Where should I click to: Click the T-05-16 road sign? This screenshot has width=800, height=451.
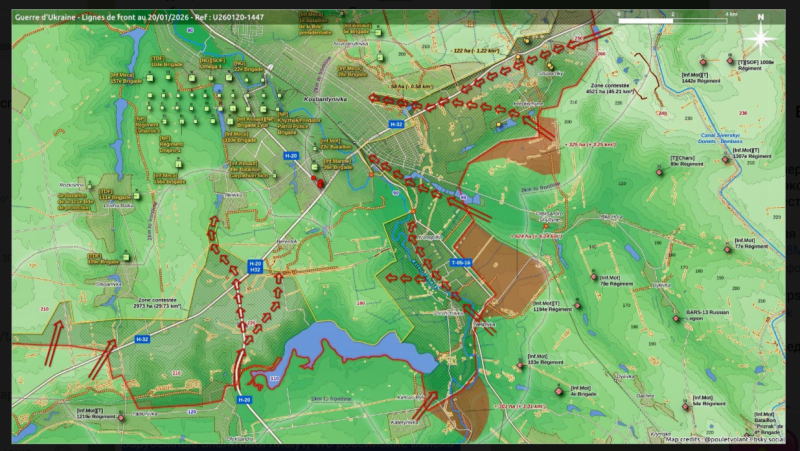461,263
